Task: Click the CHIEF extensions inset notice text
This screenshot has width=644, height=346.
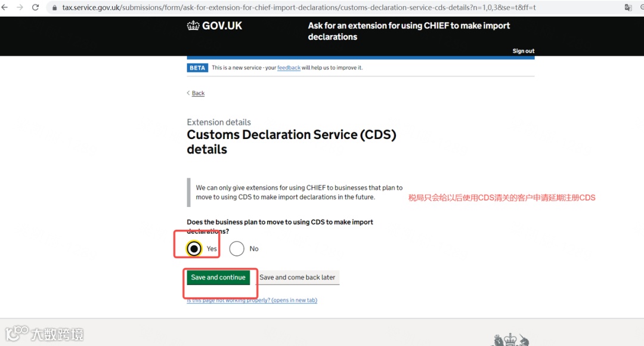Action: (x=299, y=192)
